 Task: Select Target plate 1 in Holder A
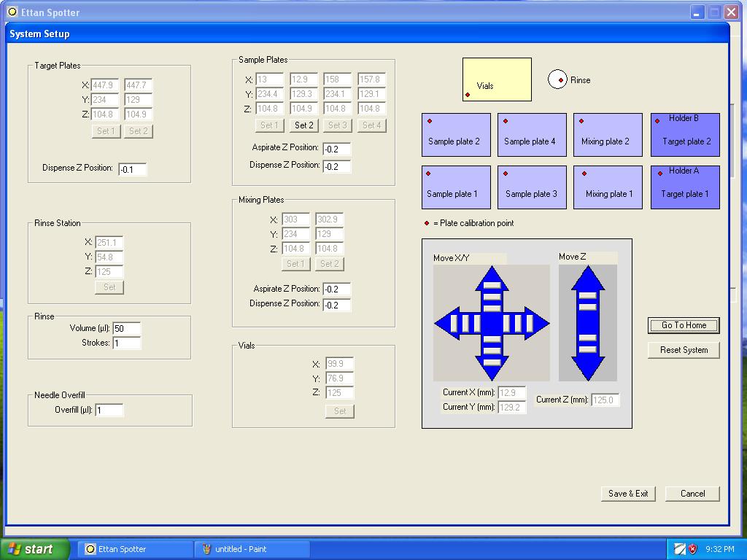684,187
